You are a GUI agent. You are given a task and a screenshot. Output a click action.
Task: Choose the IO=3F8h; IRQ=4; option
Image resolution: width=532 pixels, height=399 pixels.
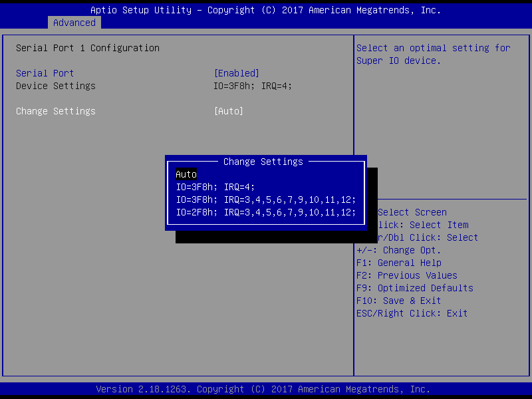215,187
